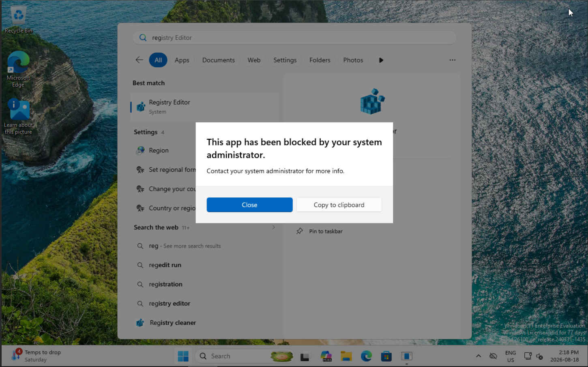588x367 pixels.
Task: Open File Explorer from the taskbar
Action: coord(346,356)
